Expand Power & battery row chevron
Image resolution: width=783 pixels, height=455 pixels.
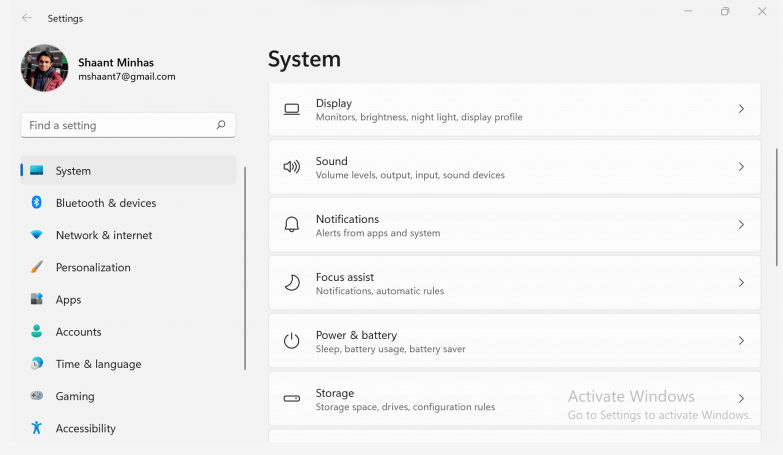741,341
